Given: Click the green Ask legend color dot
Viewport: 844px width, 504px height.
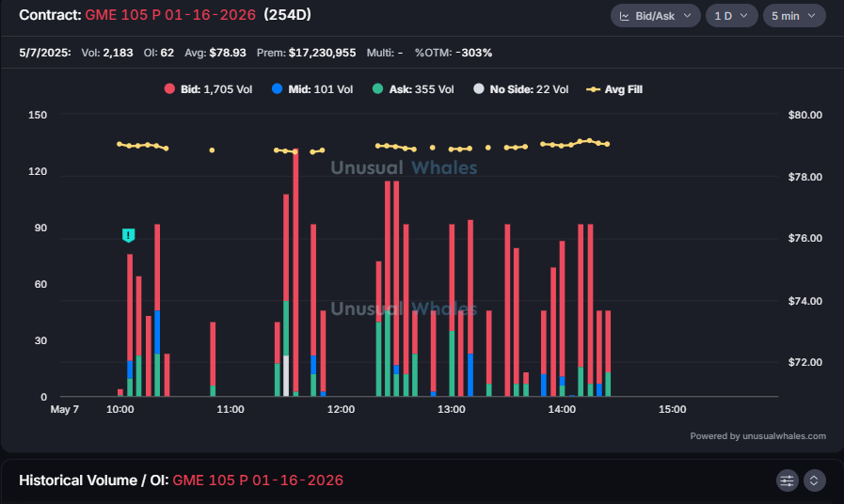Looking at the screenshot, I should (x=378, y=88).
